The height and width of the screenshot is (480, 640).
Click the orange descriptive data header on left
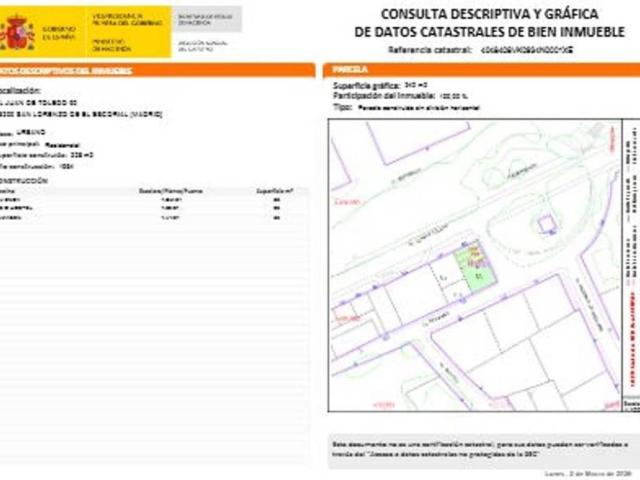point(158,70)
